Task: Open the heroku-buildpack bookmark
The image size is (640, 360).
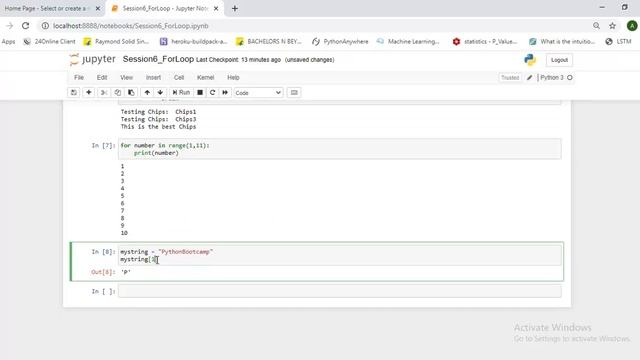Action: coord(193,42)
